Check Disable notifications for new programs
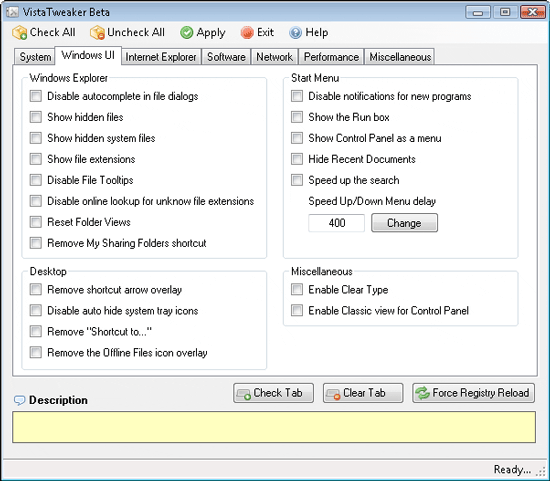Screen dimensions: 550x481 click(297, 96)
